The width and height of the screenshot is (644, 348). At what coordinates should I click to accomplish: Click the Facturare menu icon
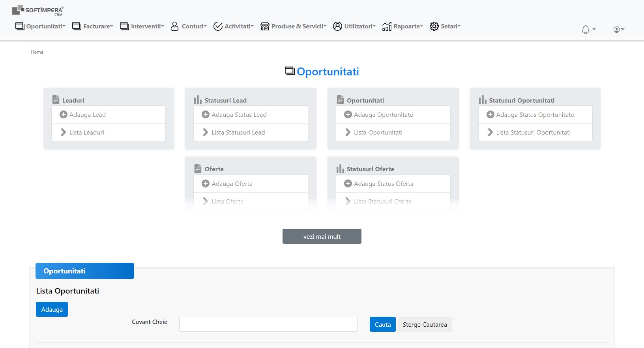pos(77,26)
